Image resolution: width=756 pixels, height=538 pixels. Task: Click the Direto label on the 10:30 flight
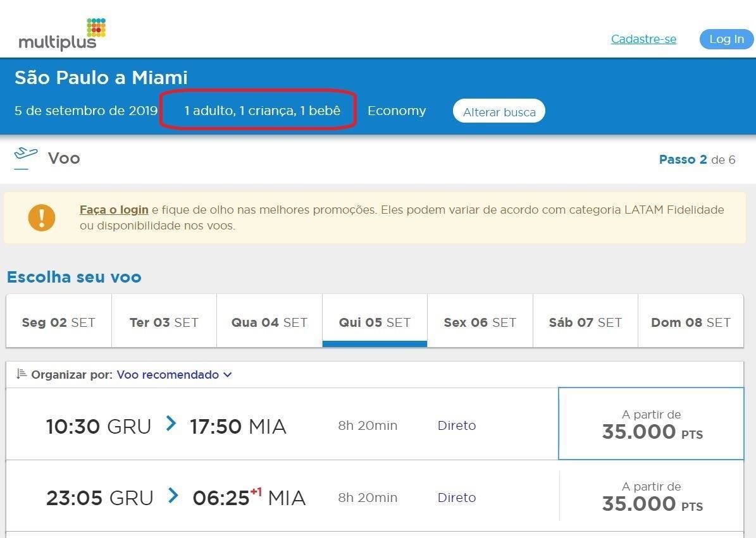coord(457,425)
